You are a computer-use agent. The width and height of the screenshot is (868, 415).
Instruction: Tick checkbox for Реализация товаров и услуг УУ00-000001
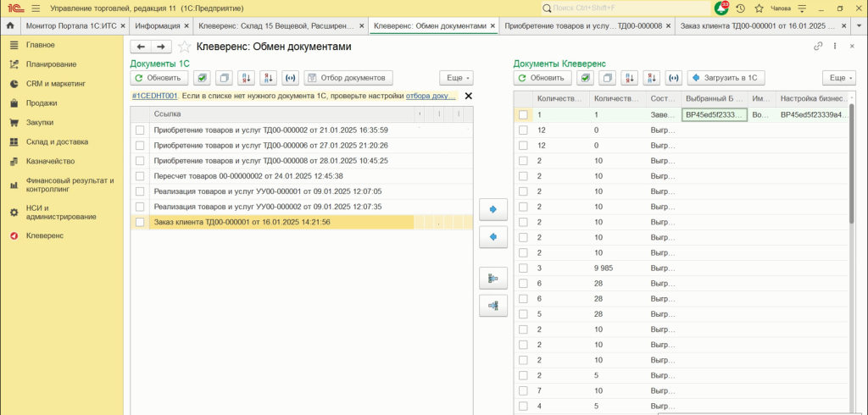140,191
